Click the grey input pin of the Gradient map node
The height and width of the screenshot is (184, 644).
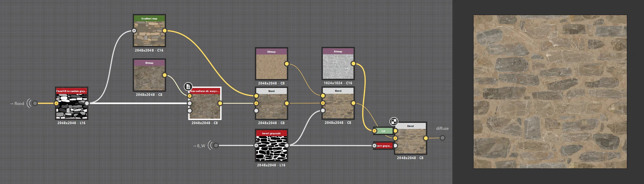134,31
